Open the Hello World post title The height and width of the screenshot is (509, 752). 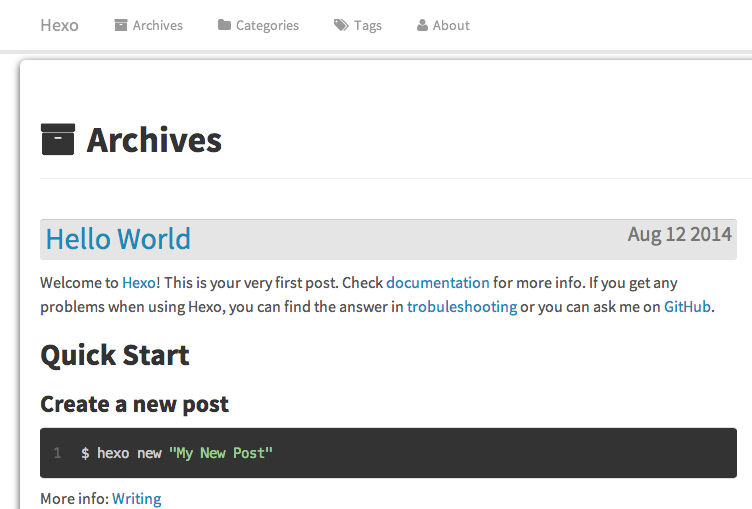pos(118,239)
